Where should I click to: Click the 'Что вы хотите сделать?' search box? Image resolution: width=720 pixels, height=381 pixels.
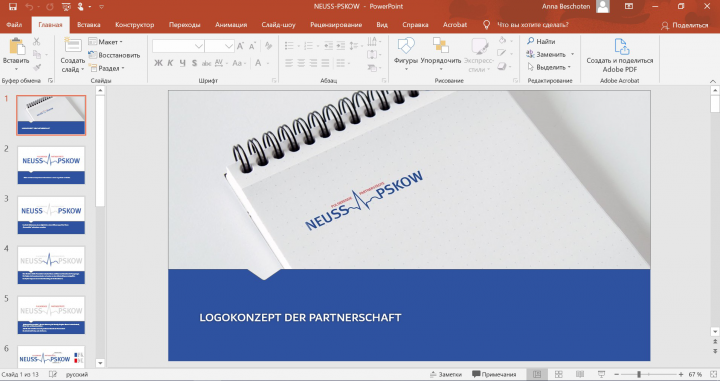click(x=533, y=25)
